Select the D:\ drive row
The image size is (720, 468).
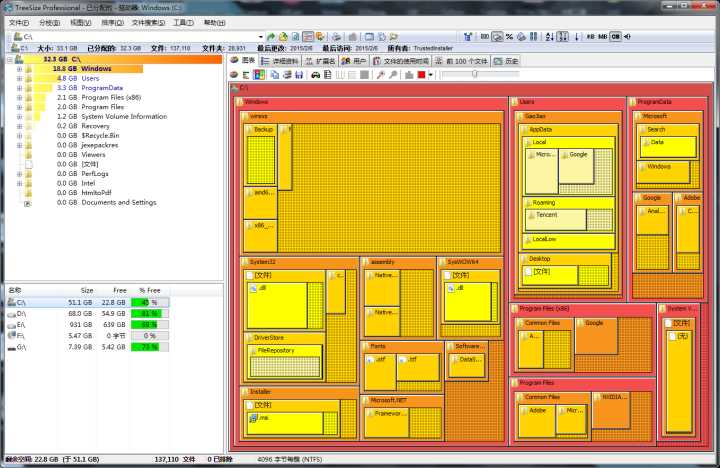(87, 314)
